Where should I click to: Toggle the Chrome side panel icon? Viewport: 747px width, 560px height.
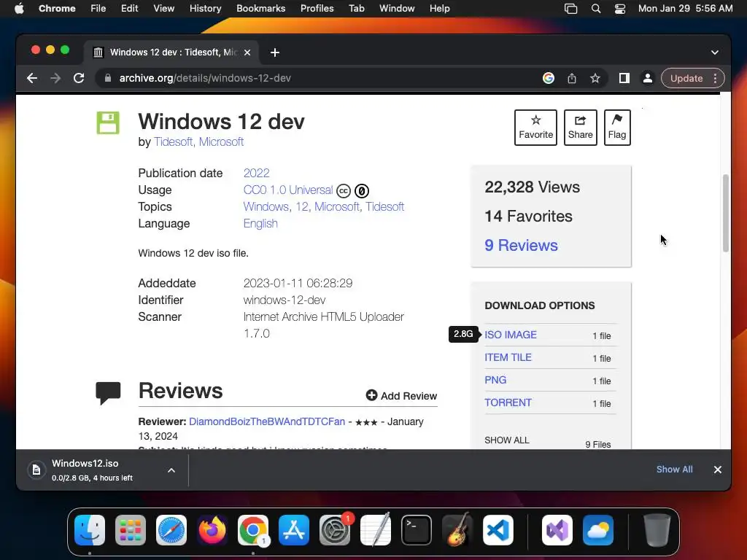click(624, 78)
